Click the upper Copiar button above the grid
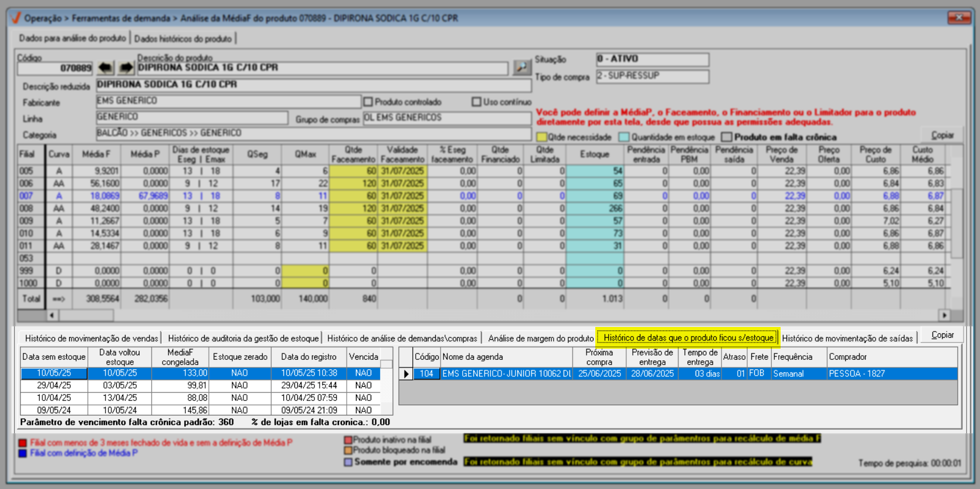The width and height of the screenshot is (980, 489). 942,135
